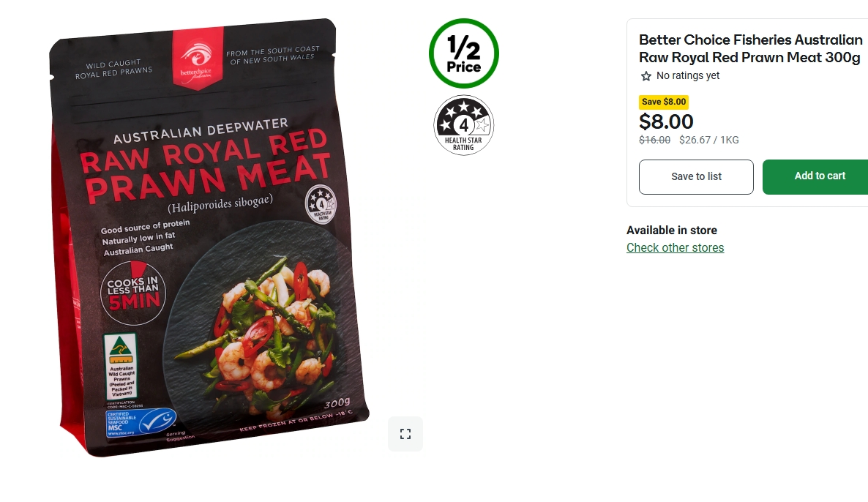Click the Health Star Rating badge
Screen dimensions: 868x502
pos(463,125)
